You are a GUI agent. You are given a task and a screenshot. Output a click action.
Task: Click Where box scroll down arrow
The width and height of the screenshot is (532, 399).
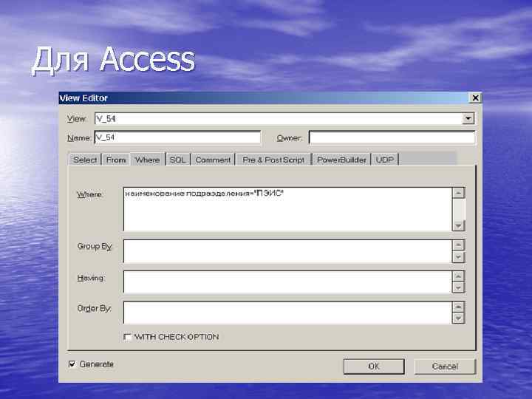(458, 225)
